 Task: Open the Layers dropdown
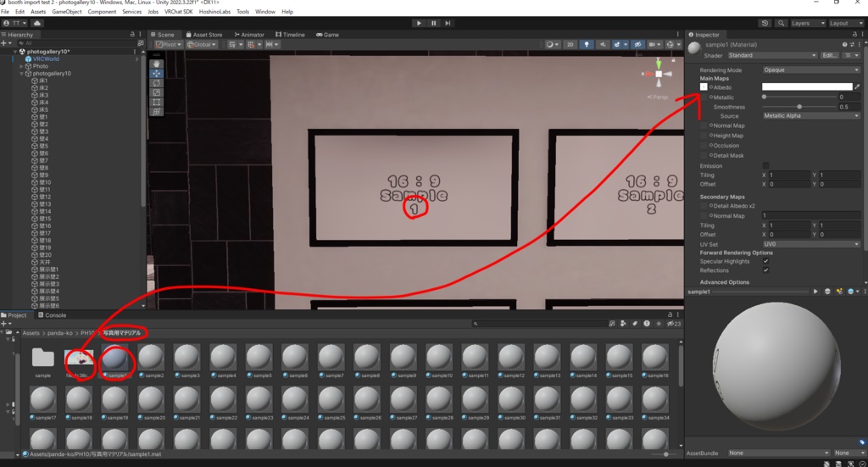(808, 23)
